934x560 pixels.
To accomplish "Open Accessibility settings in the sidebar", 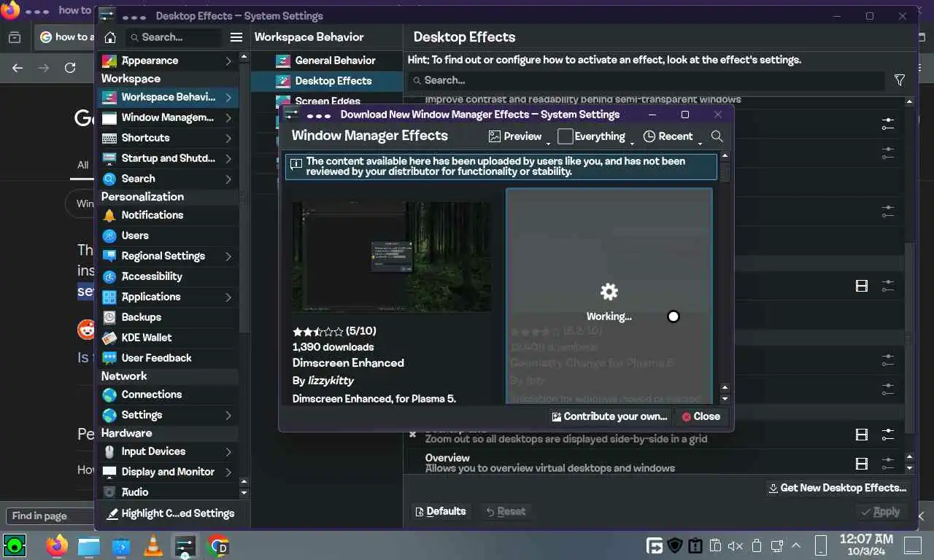I will coord(168,276).
